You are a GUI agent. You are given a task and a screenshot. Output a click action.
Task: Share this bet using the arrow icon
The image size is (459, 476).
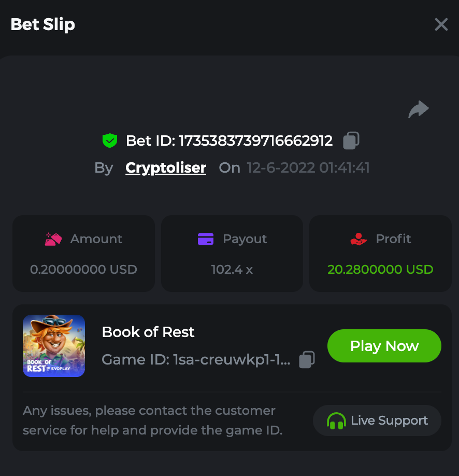[419, 109]
